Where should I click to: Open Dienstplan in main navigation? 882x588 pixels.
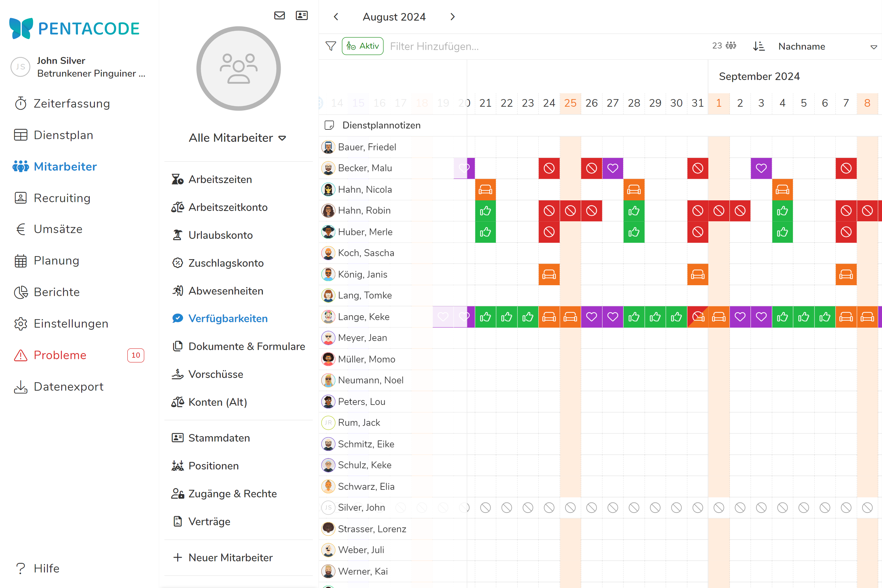63,135
